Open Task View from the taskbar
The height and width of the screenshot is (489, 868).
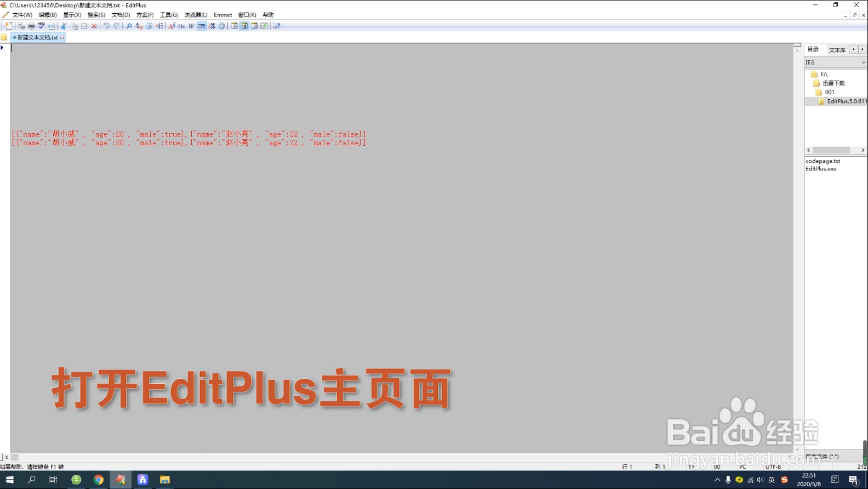pos(53,480)
